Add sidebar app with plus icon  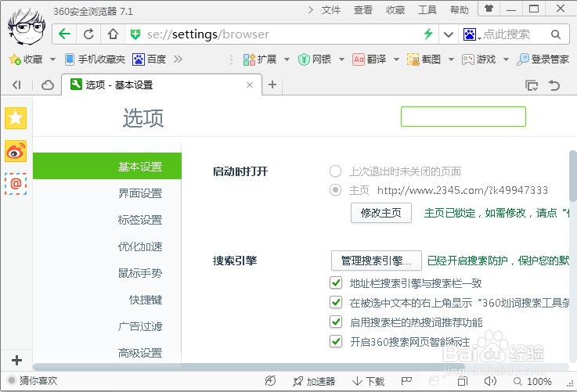tap(16, 360)
